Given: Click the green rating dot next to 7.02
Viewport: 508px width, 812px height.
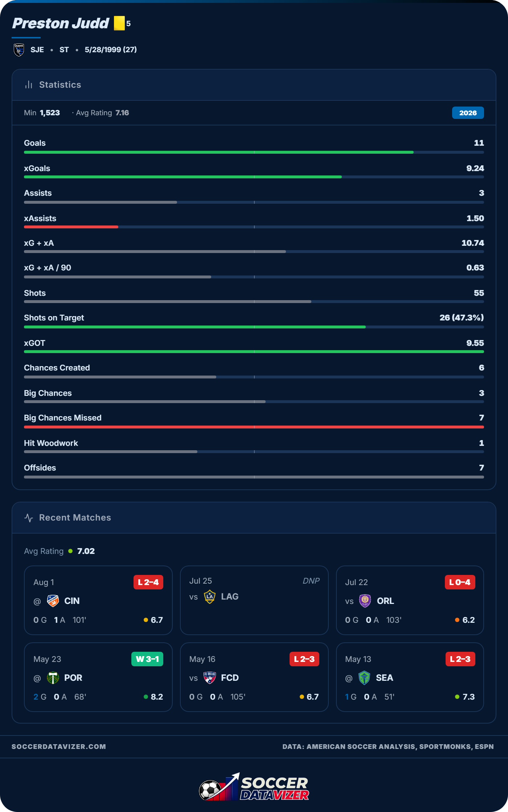Looking at the screenshot, I should 70,551.
